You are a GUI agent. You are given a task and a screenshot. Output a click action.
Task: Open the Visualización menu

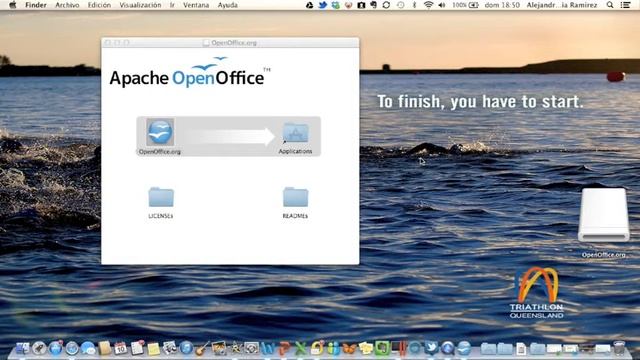[x=140, y=5]
